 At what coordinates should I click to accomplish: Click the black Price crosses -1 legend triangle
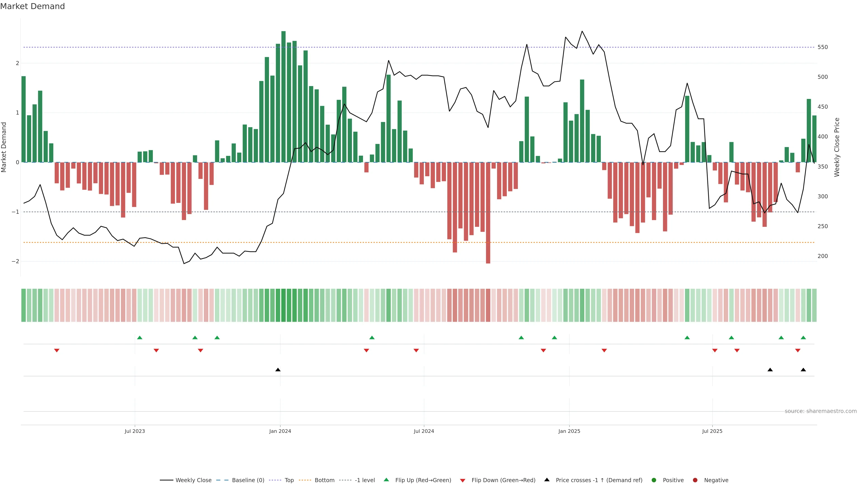(547, 480)
